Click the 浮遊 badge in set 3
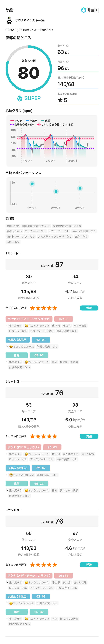 click(x=89, y=565)
